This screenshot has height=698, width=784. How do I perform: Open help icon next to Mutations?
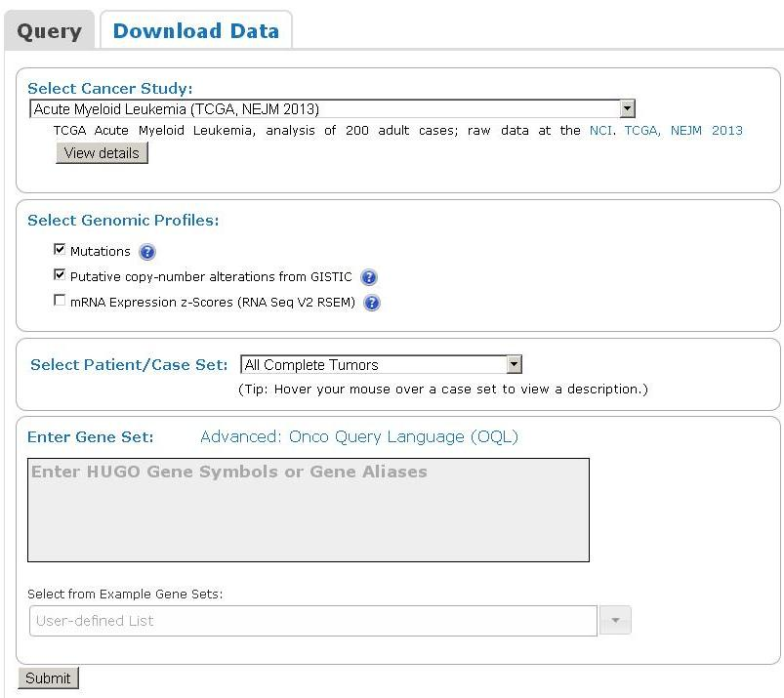click(147, 252)
